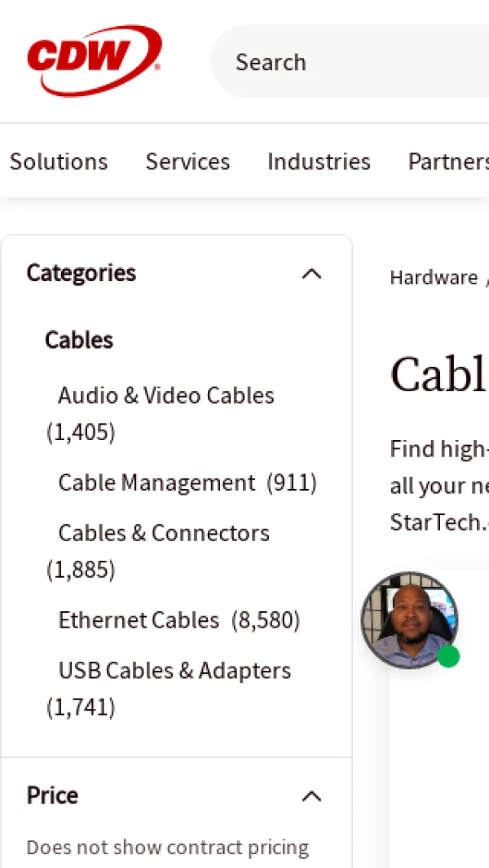Select Ethernet Cables category
The image size is (489, 868).
[x=139, y=621]
